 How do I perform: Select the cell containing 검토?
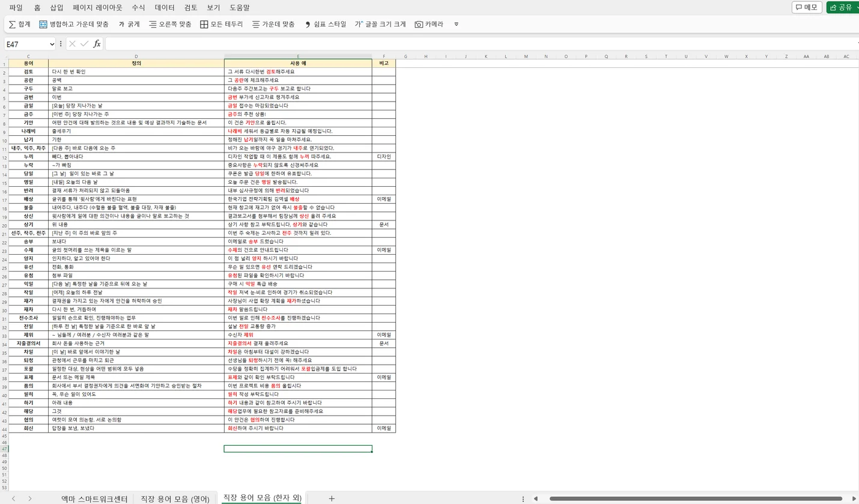tap(28, 71)
